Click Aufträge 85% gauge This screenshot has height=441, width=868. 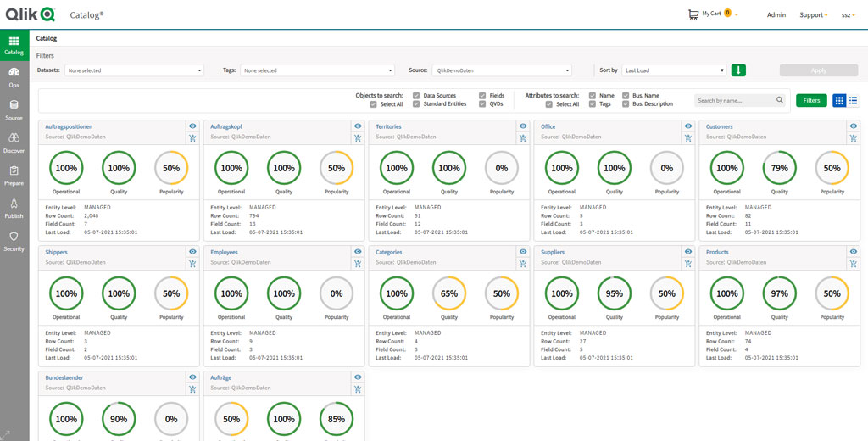tap(337, 419)
